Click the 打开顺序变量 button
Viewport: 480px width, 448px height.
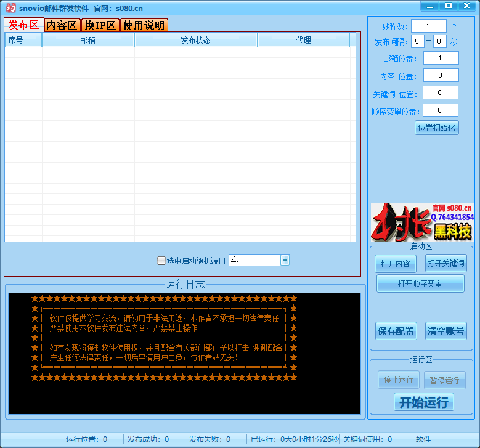(x=420, y=283)
